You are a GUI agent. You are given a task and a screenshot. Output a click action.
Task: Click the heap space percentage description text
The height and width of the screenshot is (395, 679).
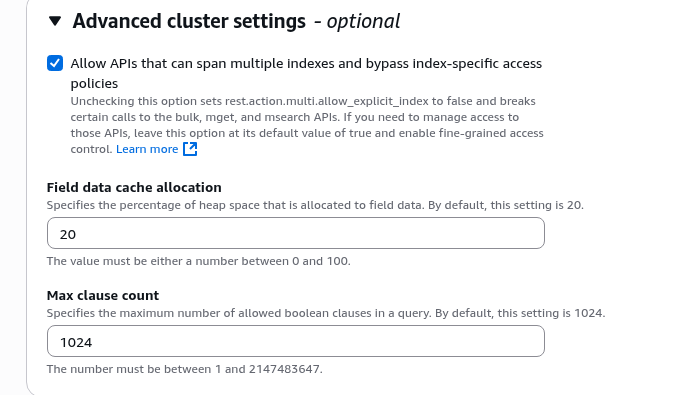pos(315,205)
